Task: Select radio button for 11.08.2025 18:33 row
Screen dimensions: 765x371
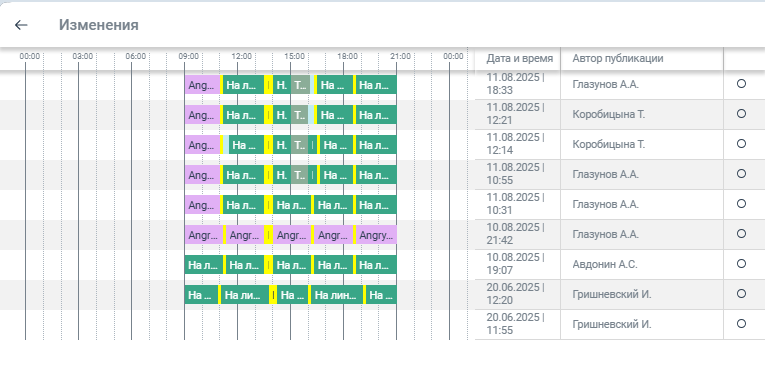Action: click(741, 83)
